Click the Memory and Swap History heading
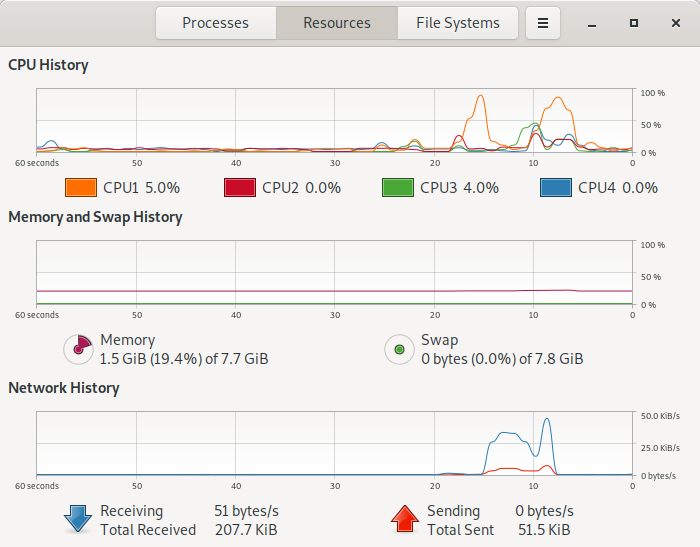The height and width of the screenshot is (547, 700). click(95, 216)
